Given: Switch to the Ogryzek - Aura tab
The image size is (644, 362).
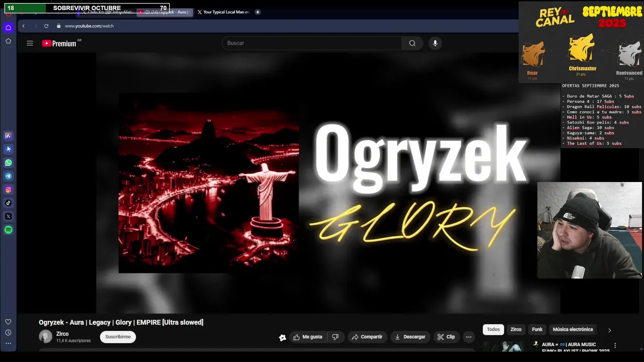Looking at the screenshot, I should pos(166,12).
